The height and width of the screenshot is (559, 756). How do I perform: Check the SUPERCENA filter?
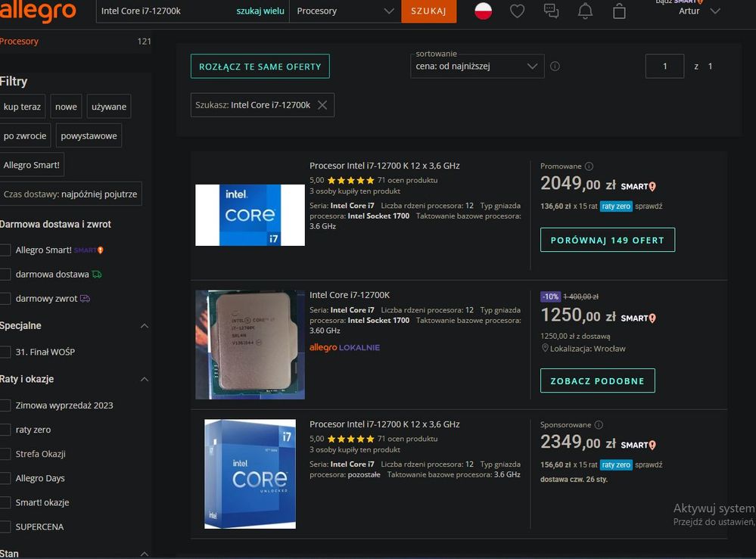coord(5,526)
